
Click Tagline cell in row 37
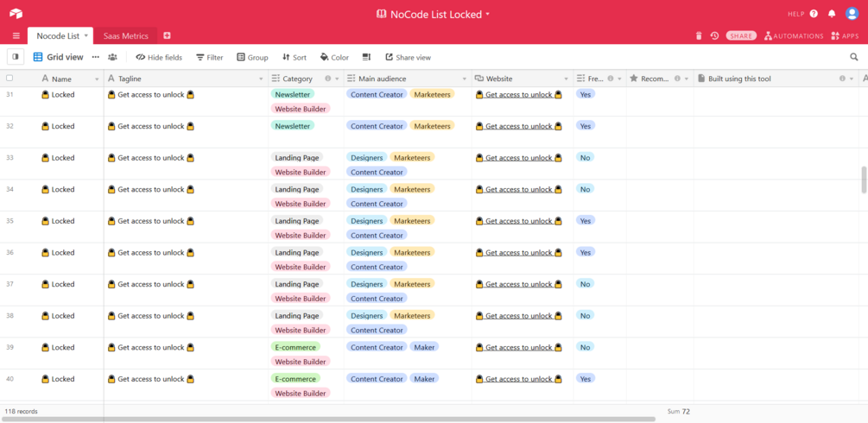pyautogui.click(x=186, y=290)
